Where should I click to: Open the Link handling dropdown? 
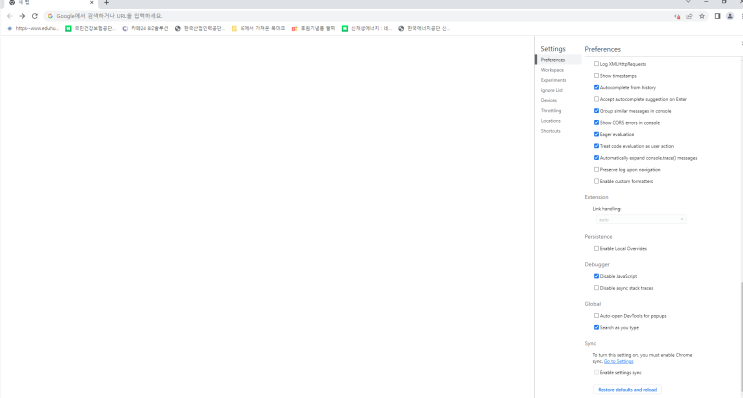tap(641, 219)
